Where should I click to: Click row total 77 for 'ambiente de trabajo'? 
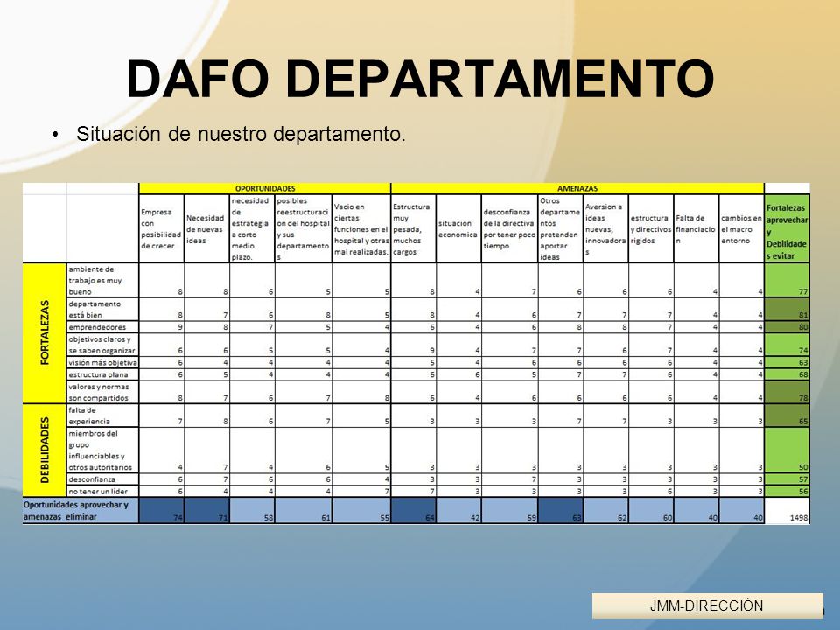pos(787,280)
